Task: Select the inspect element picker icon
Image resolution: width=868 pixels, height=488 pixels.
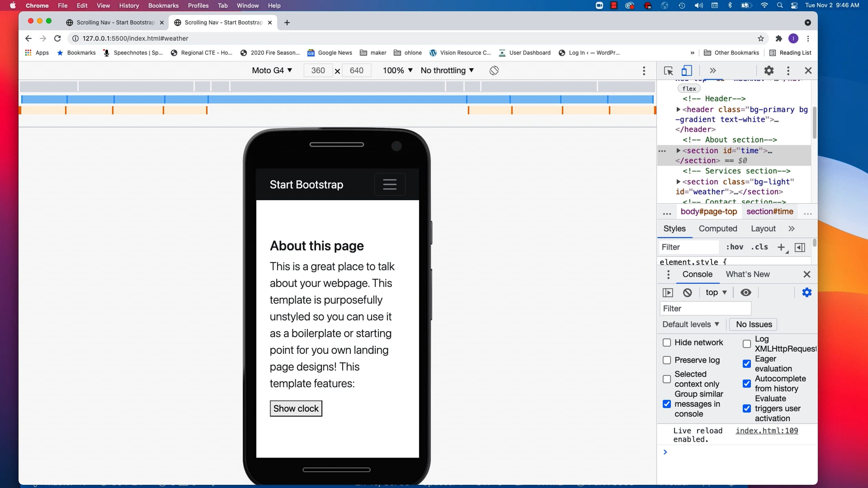Action: click(668, 70)
